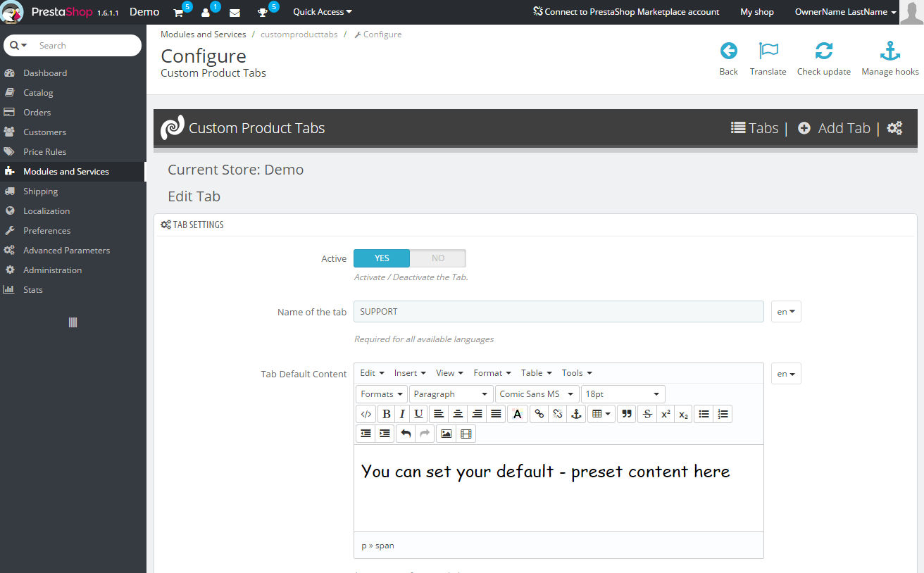
Task: Open My shop link
Action: (x=757, y=12)
